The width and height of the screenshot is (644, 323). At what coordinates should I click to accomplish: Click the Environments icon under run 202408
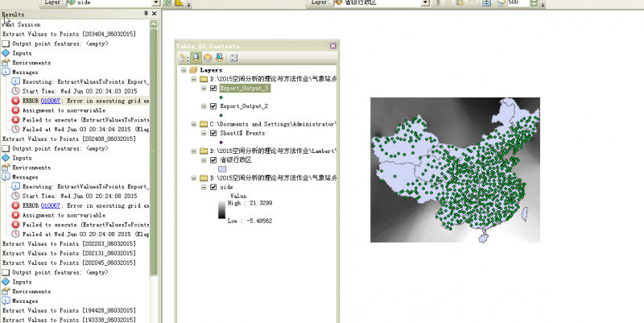tap(6, 168)
